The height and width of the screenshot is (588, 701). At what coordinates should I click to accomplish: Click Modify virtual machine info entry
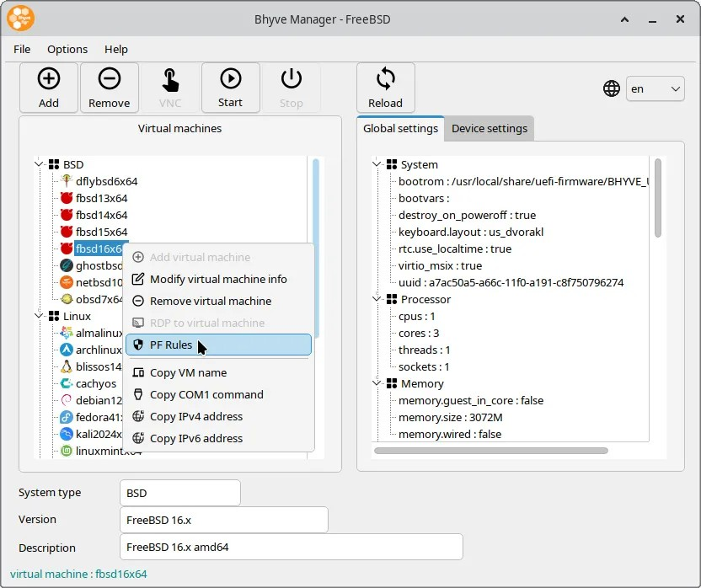point(217,279)
